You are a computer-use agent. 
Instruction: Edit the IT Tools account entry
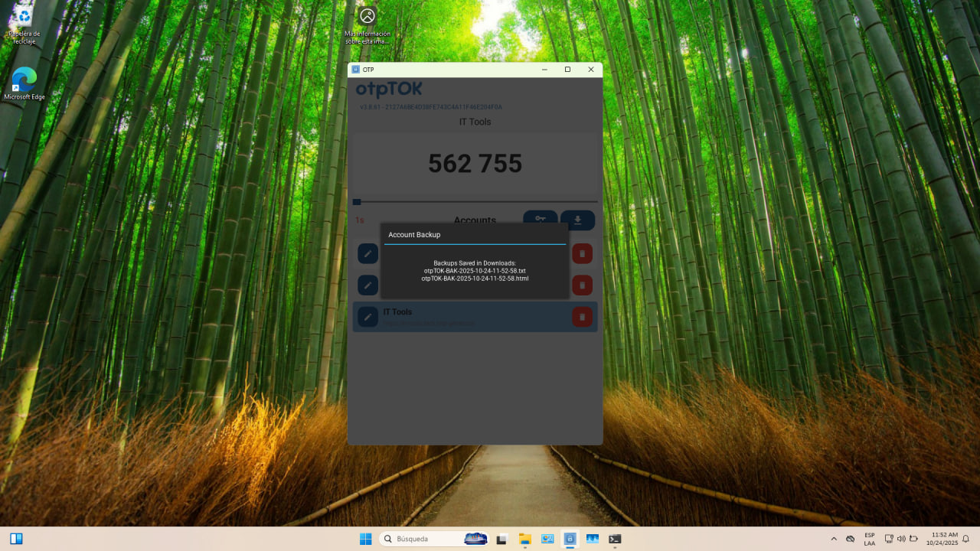pos(367,317)
